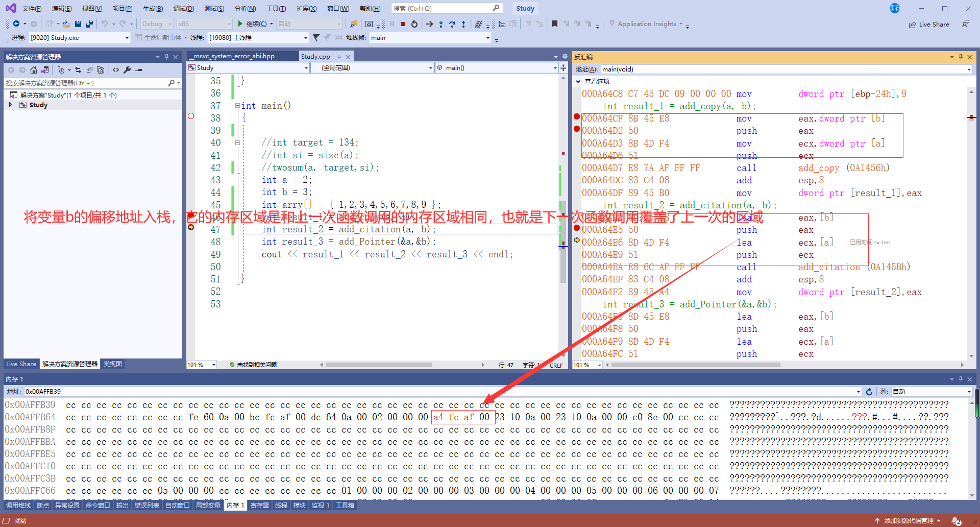Open the memory columns Auto dropdown

pos(932,392)
